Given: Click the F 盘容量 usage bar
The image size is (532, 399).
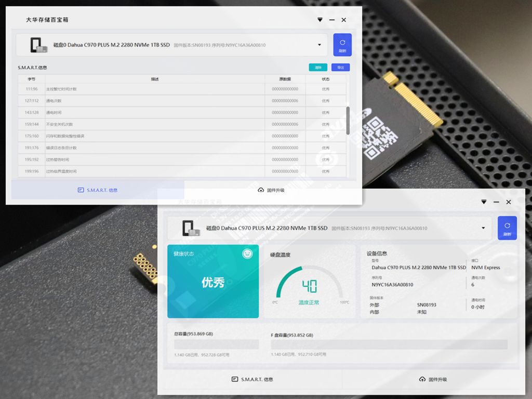Looking at the screenshot, I should [x=389, y=345].
